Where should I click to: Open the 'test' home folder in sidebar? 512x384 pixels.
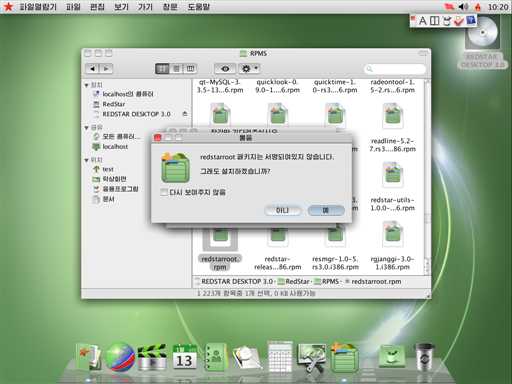pos(103,169)
